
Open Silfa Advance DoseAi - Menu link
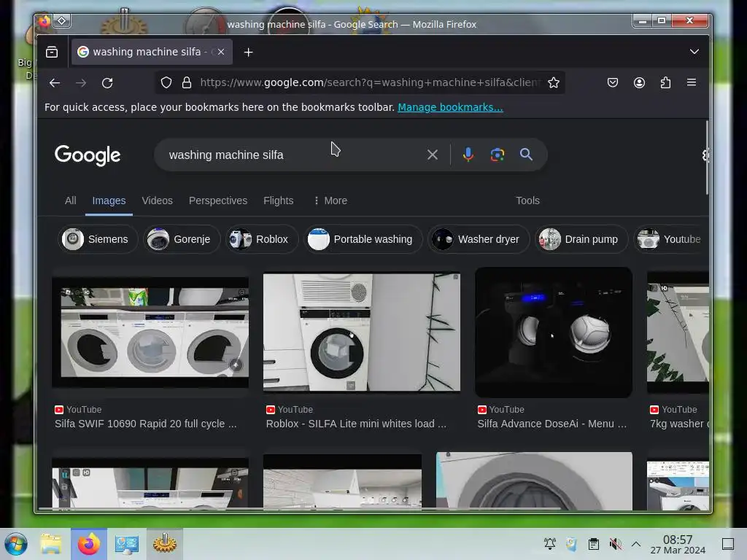(552, 424)
